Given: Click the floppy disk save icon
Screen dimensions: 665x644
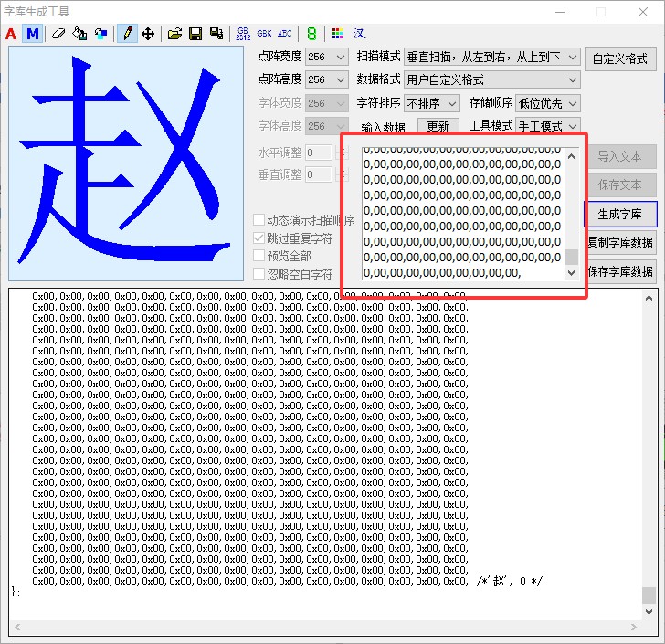Looking at the screenshot, I should coord(195,34).
